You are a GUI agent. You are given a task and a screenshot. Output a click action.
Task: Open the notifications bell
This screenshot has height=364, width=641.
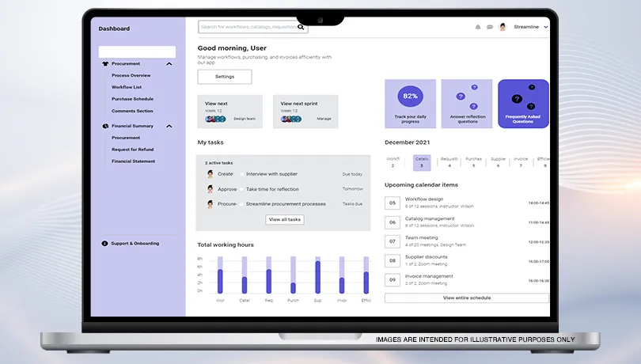point(478,27)
